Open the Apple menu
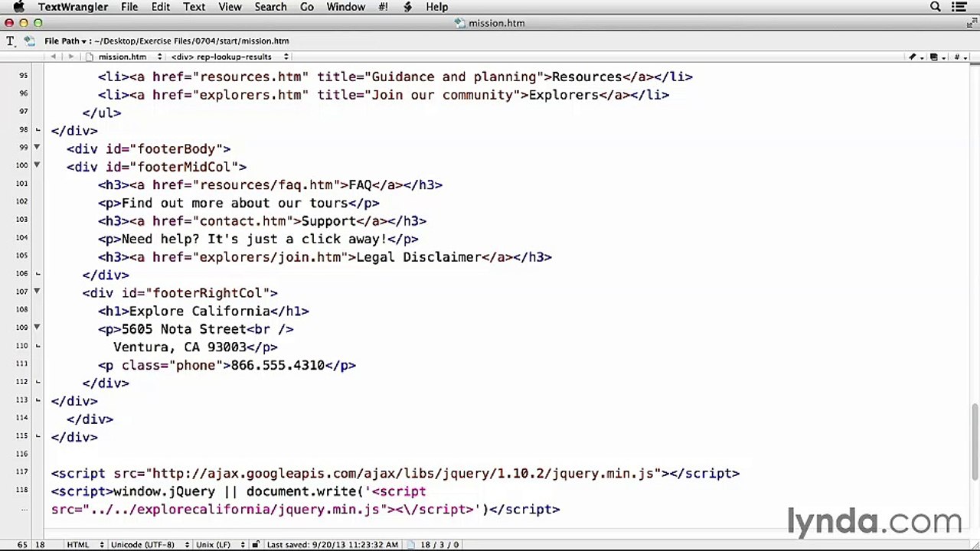980x551 pixels. [x=18, y=7]
